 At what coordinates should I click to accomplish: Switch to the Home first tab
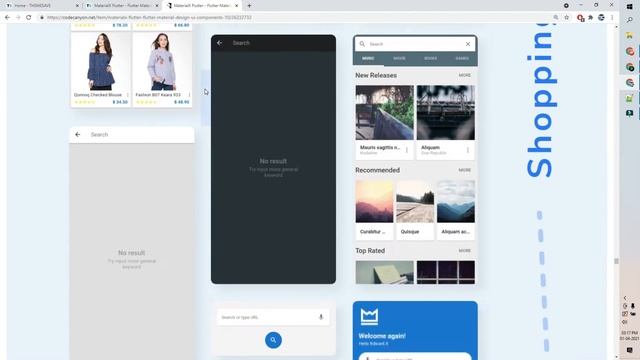pyautogui.click(x=41, y=6)
